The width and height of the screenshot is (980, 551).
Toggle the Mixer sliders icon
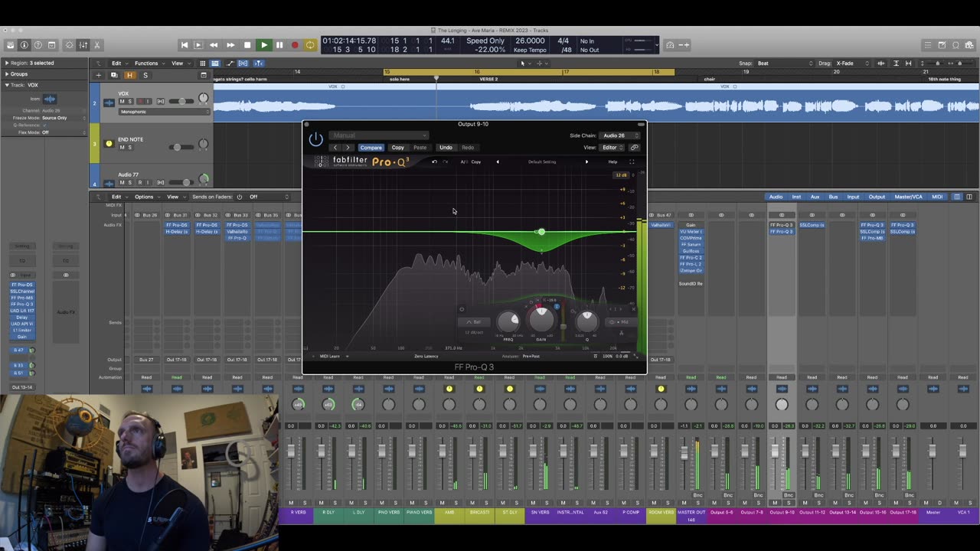[x=83, y=45]
